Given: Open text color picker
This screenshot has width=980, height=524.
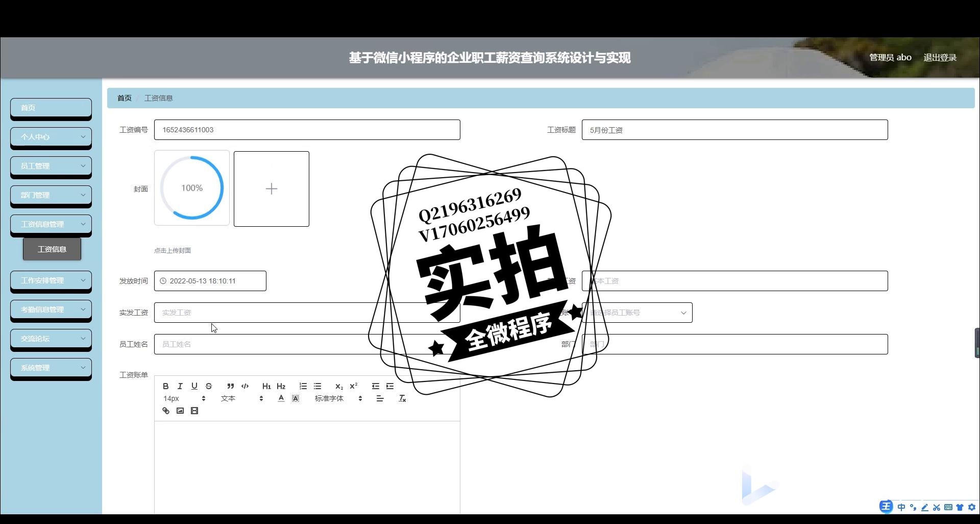Looking at the screenshot, I should click(x=281, y=398).
